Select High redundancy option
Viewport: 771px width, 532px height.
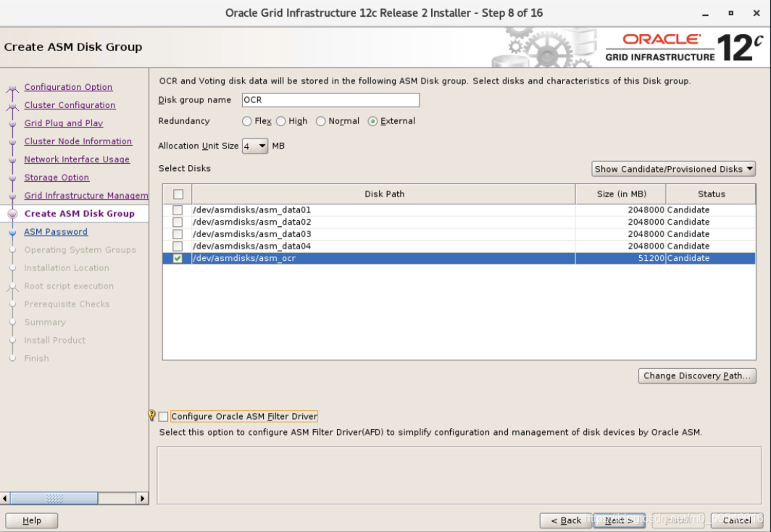pyautogui.click(x=280, y=121)
